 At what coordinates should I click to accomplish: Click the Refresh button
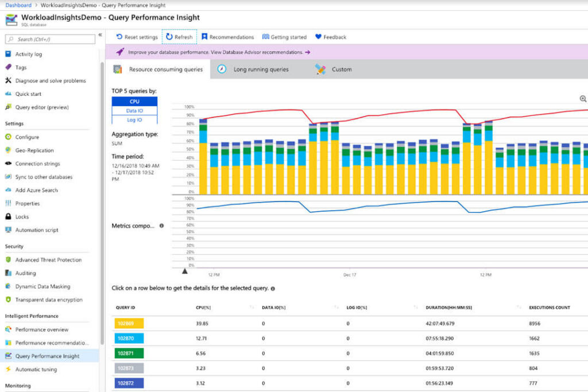point(179,37)
